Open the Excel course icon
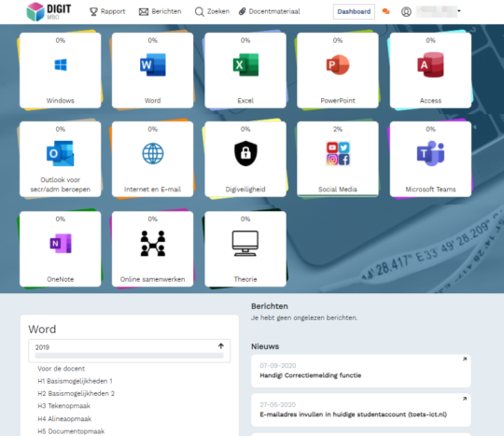 pyautogui.click(x=245, y=65)
